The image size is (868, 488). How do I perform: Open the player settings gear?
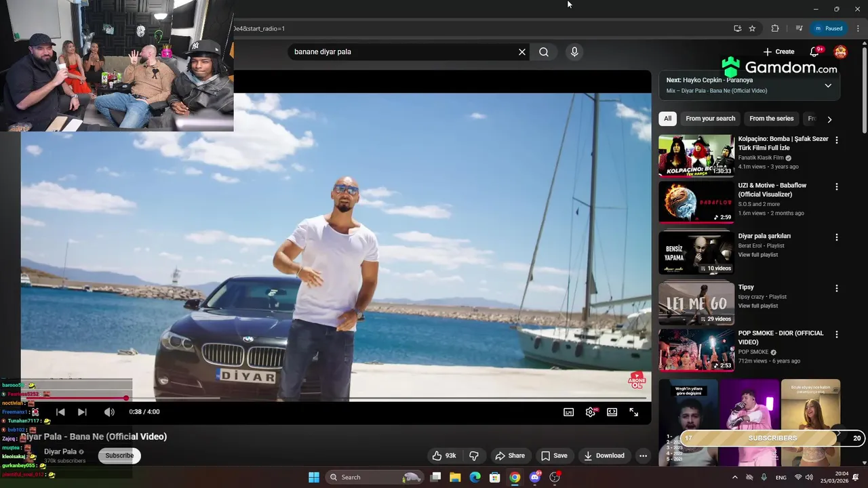click(x=591, y=412)
